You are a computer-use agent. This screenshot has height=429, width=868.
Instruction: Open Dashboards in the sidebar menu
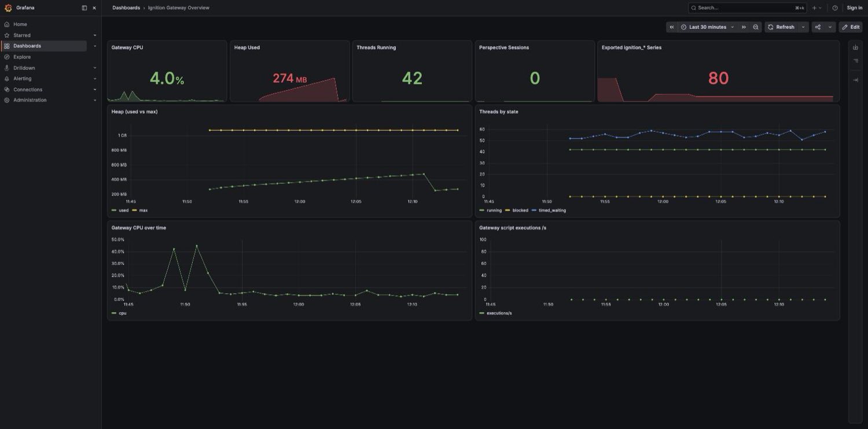[x=27, y=46]
